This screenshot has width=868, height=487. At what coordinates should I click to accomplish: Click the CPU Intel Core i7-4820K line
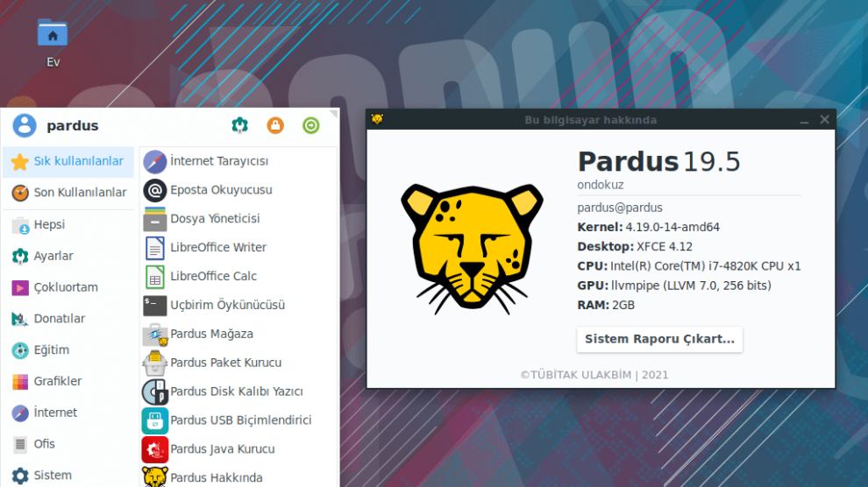pyautogui.click(x=688, y=266)
